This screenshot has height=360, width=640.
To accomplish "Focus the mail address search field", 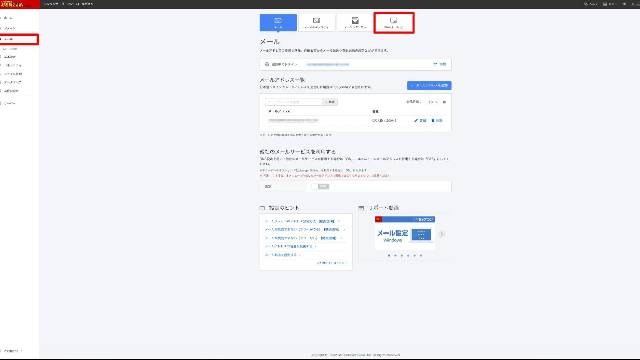I will [x=294, y=102].
